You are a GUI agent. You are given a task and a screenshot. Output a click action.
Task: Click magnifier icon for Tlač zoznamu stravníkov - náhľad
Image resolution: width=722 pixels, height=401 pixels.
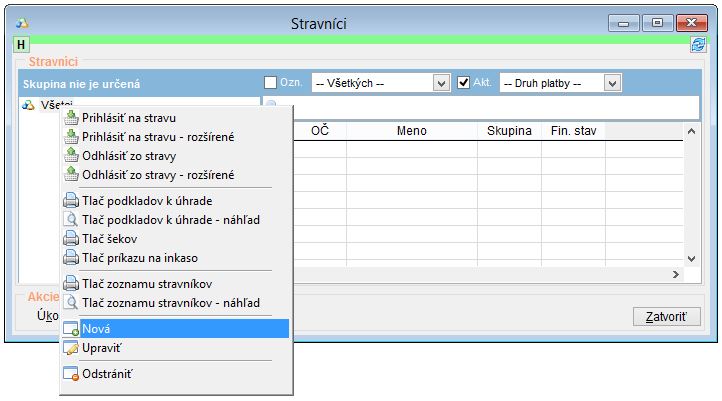tap(71, 302)
